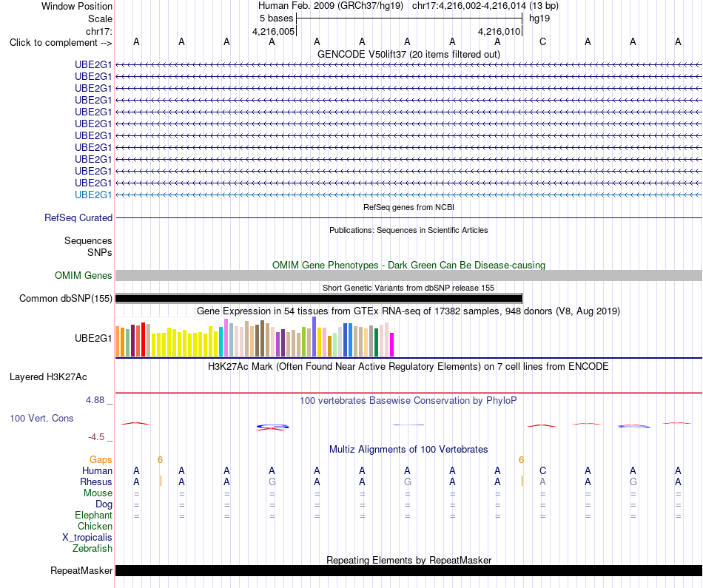Click the SNPs track label
Screen dimensions: 703x588
coord(100,252)
